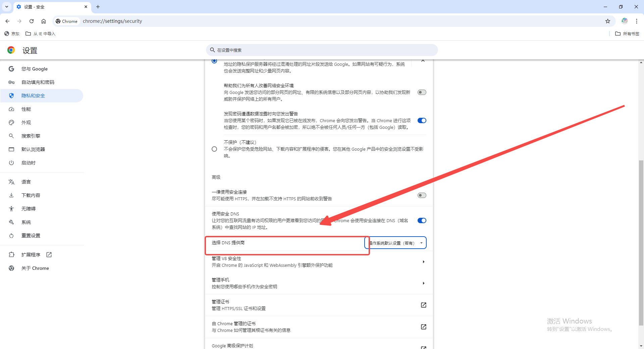
Task: Bookmark this page with the star icon
Action: [608, 21]
